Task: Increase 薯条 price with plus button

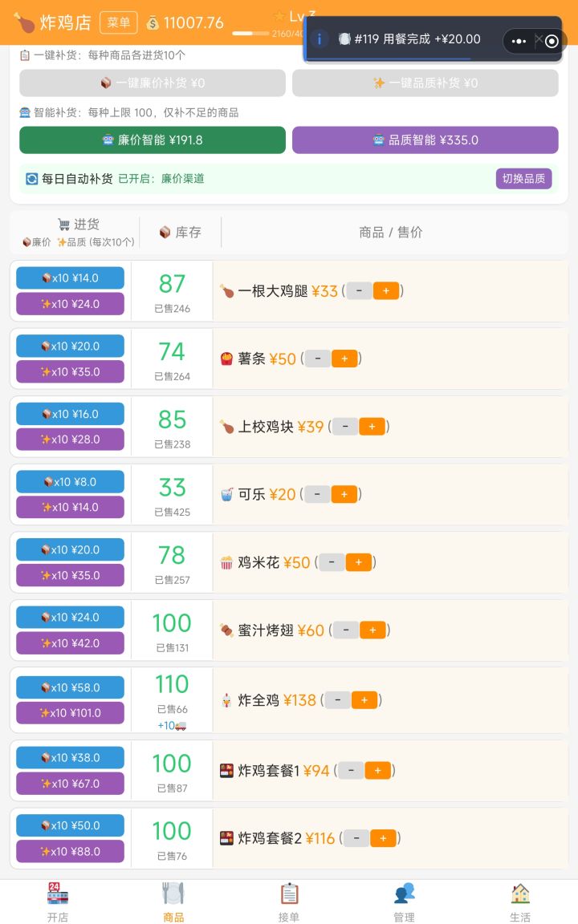Action: coord(344,359)
